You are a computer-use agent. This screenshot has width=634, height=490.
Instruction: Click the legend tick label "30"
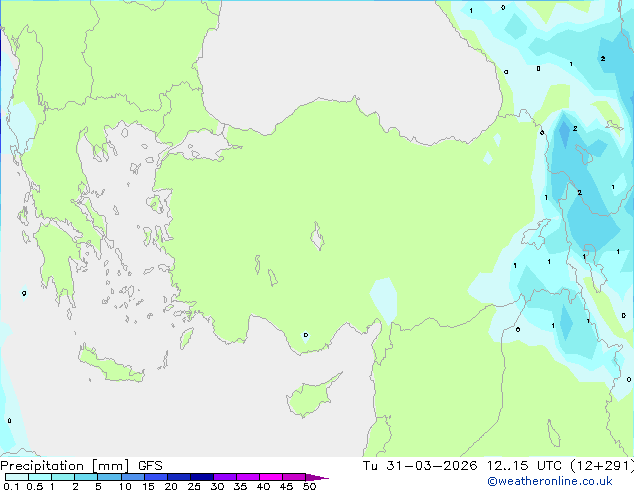coord(217,486)
